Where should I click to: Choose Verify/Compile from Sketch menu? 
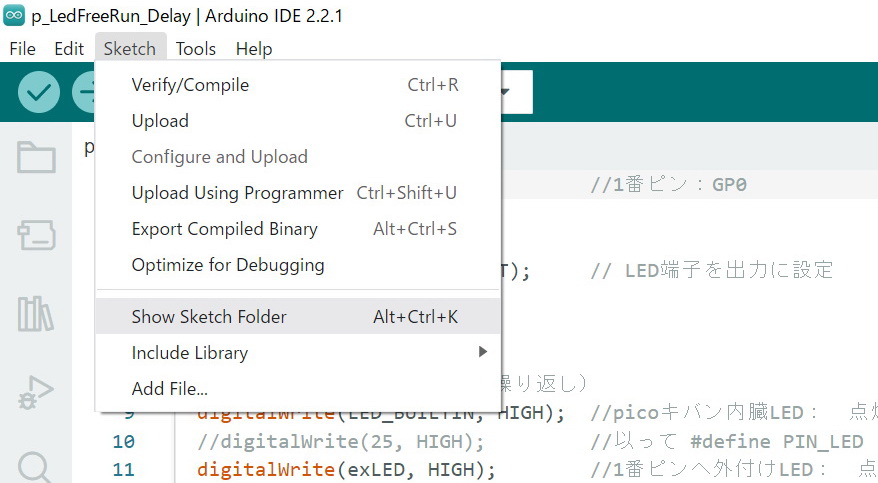[298, 85]
